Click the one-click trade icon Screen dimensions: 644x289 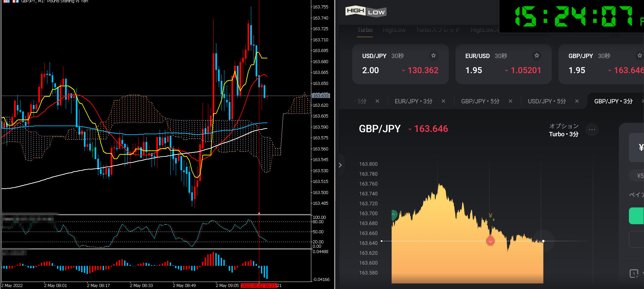[x=634, y=274]
